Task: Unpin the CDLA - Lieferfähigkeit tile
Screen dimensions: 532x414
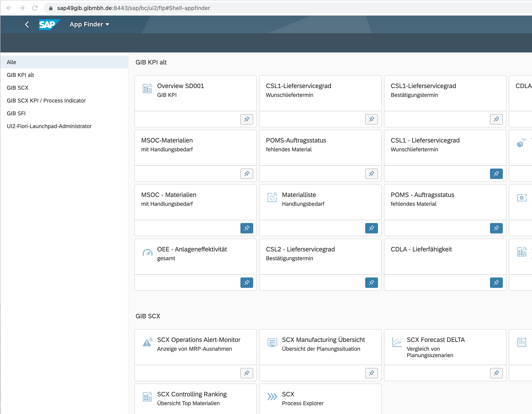Action: tap(496, 283)
